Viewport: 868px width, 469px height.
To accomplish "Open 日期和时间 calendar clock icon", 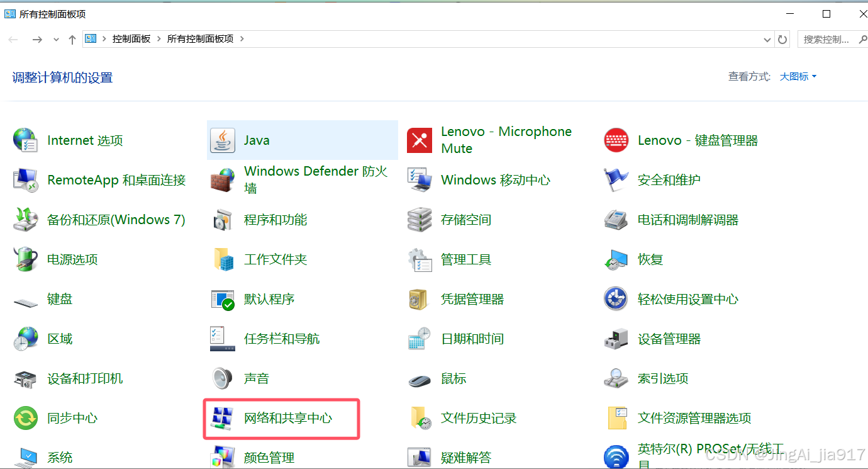I will pyautogui.click(x=420, y=339).
